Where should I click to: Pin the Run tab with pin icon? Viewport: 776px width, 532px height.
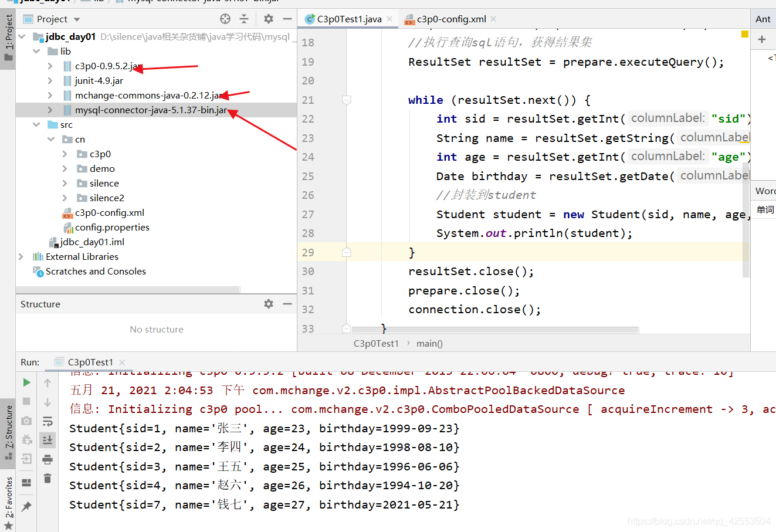tap(26, 506)
